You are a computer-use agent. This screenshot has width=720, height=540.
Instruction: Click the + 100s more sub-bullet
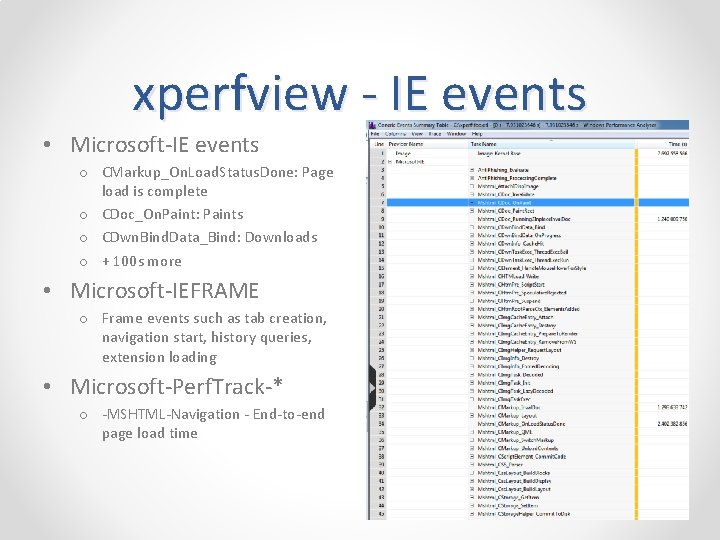click(142, 261)
